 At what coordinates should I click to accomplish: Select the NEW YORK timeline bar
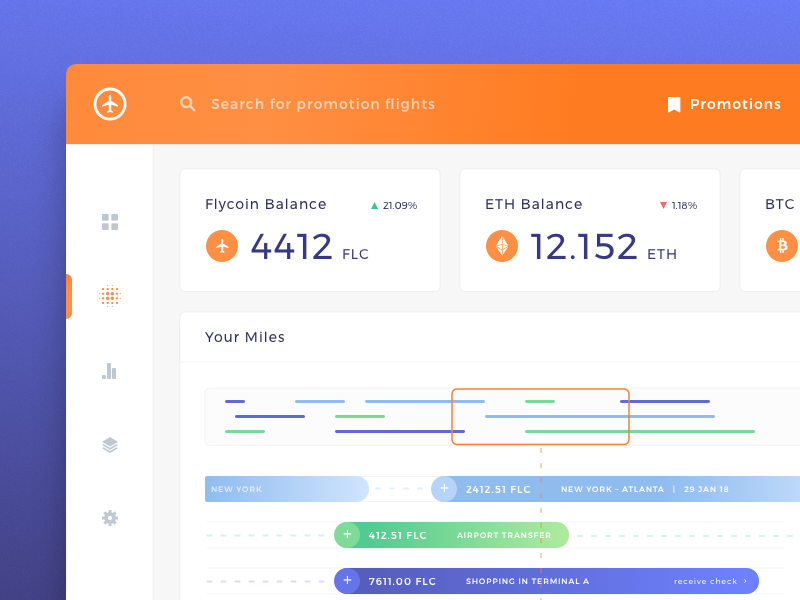click(287, 489)
